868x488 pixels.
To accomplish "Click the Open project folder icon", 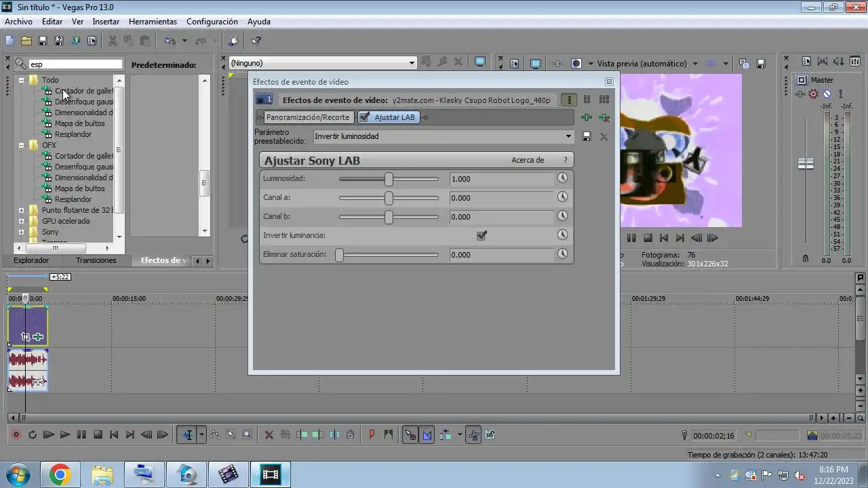I will [x=26, y=41].
